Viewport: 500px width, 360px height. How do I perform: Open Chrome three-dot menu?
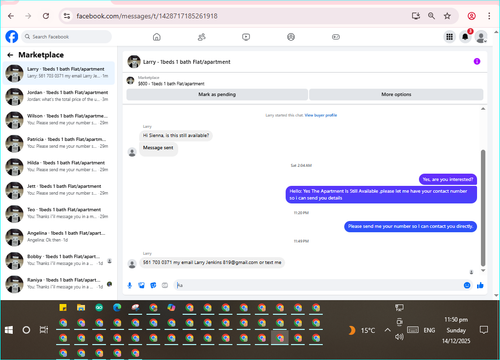click(x=489, y=16)
